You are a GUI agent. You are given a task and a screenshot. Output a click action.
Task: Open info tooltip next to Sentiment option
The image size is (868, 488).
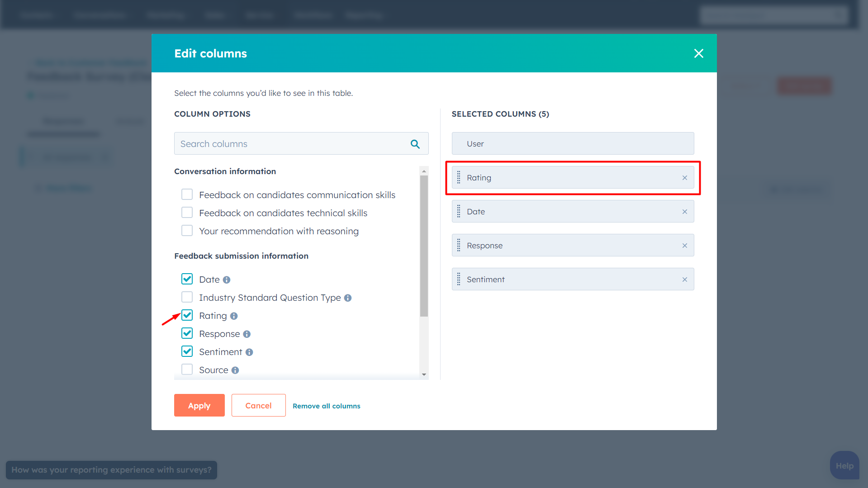pos(249,352)
